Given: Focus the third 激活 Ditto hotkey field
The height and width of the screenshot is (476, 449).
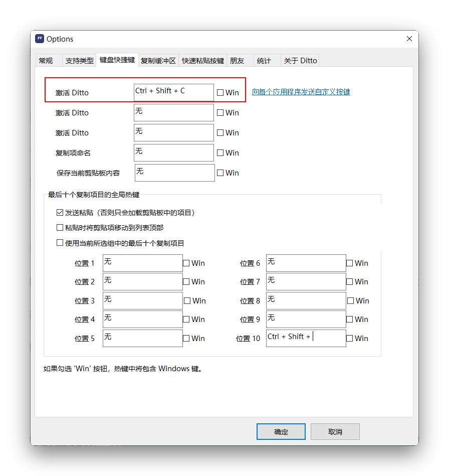Looking at the screenshot, I should tap(174, 132).
